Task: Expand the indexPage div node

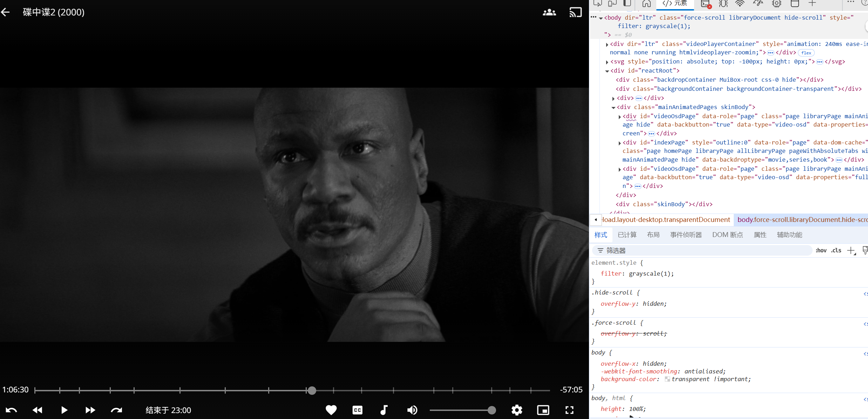Action: (619, 143)
